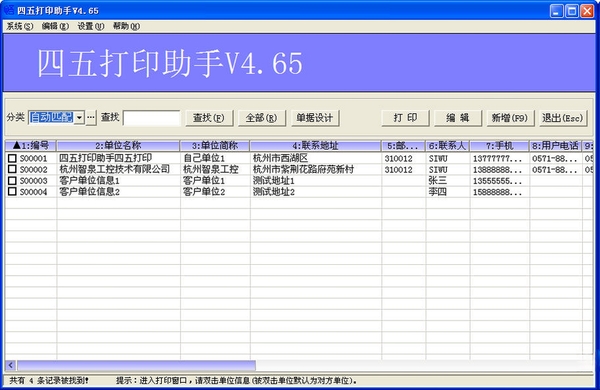This screenshot has width=600, height=390.
Task: Sort by 8:用户电话 column header
Action: [555, 146]
